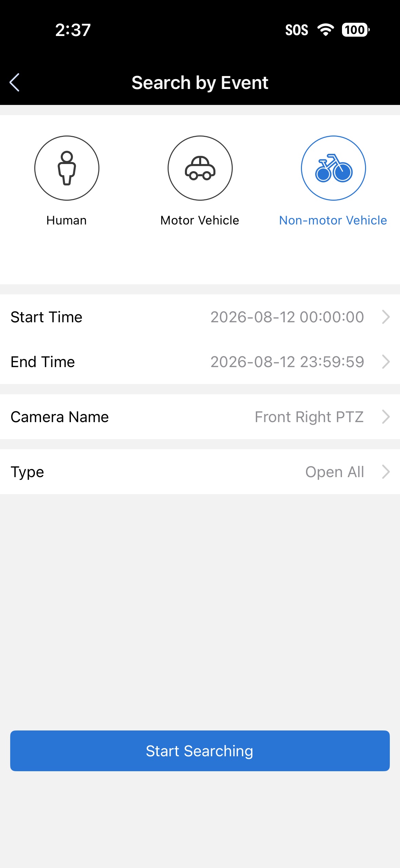Select the Non-motor Vehicle bicycle icon
This screenshot has width=400, height=868.
334,168
